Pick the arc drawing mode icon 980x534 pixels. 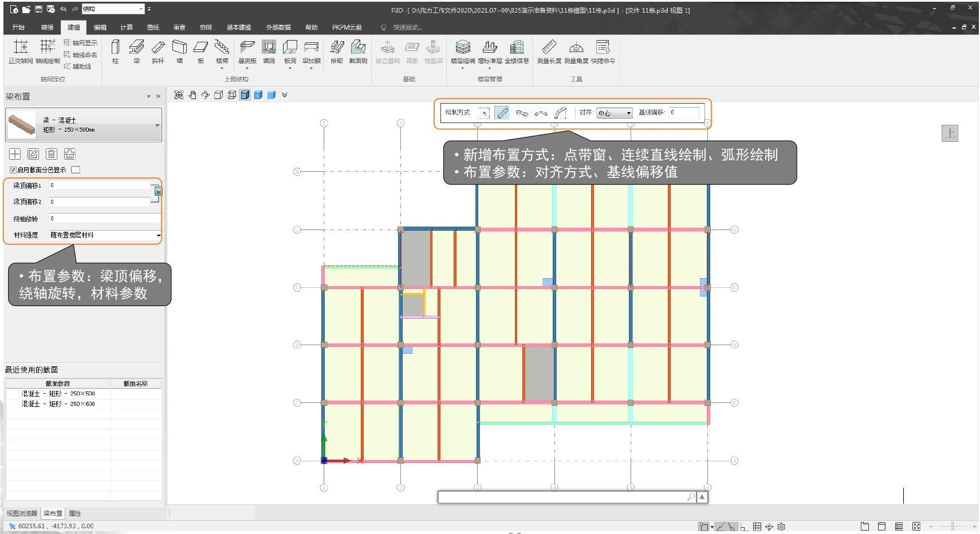[541, 113]
